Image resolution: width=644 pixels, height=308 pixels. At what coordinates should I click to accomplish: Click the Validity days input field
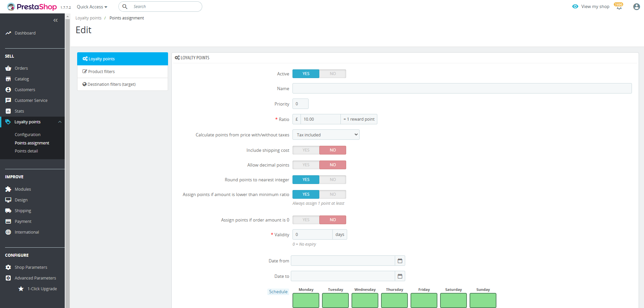(x=313, y=235)
